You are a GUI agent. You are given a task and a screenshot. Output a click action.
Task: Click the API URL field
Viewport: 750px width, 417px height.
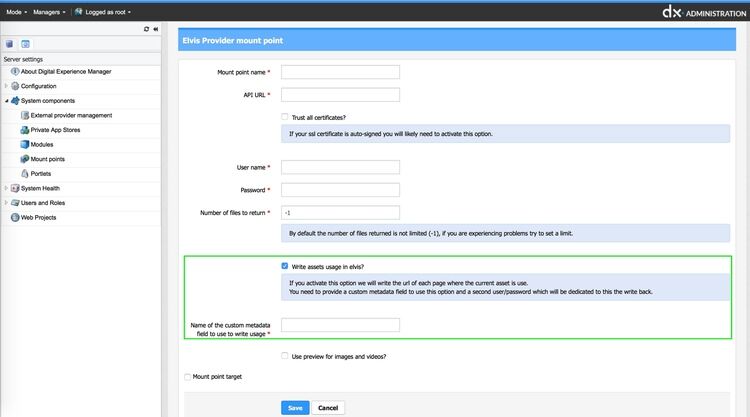click(x=340, y=95)
